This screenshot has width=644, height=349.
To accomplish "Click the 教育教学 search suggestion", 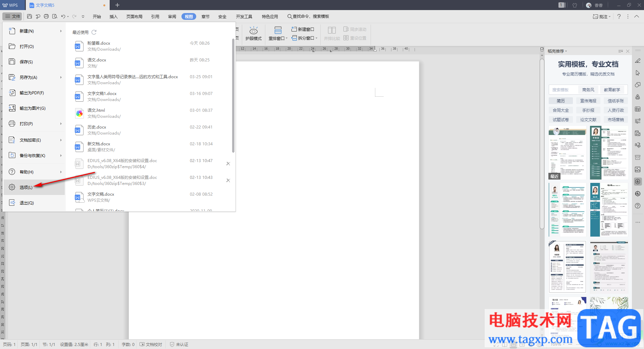I will click(x=612, y=90).
